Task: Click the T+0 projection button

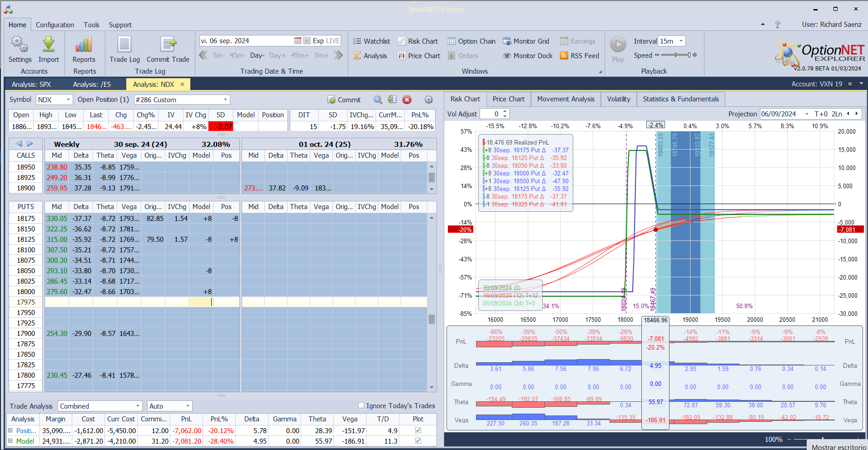Action: pos(821,114)
